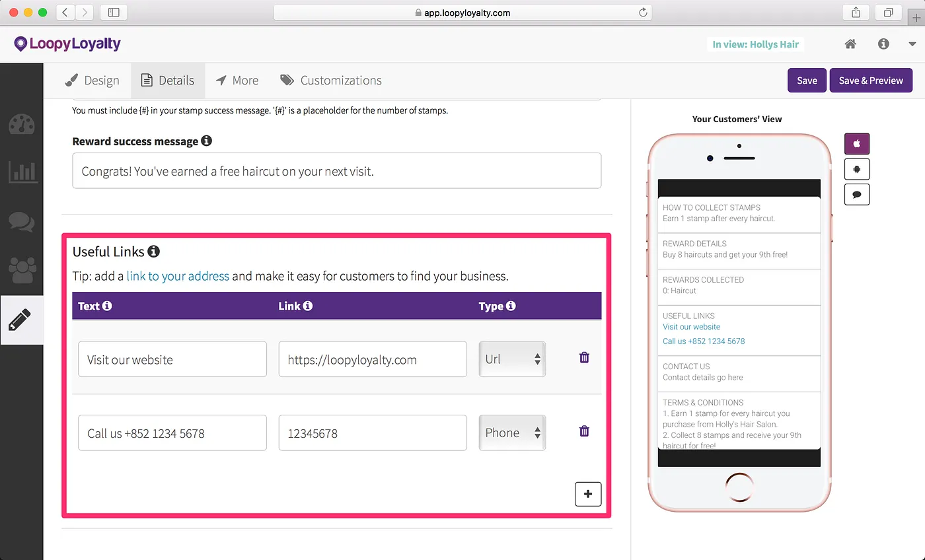Switch to the Customizations tab
Screen dimensions: 925x560
[x=331, y=81]
